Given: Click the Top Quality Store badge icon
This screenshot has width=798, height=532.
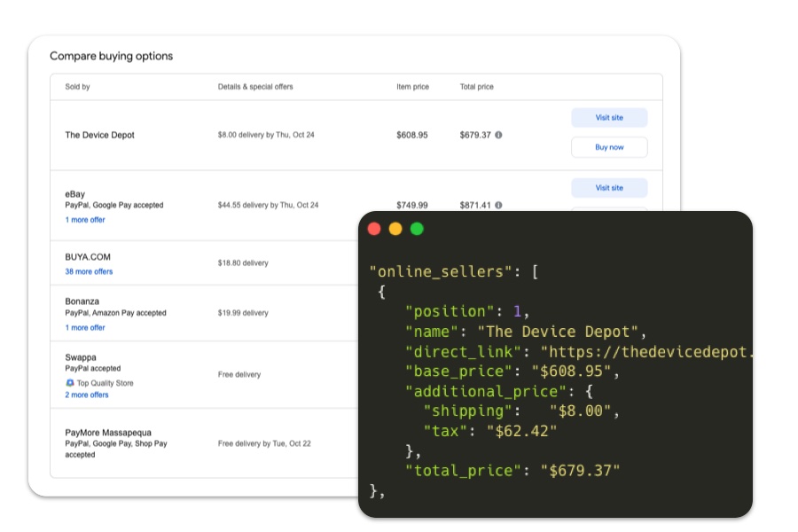Looking at the screenshot, I should pyautogui.click(x=70, y=383).
